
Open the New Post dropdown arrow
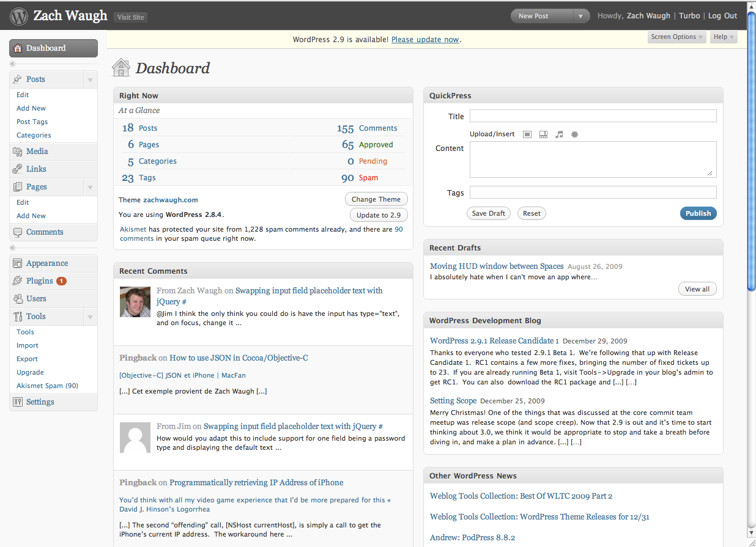click(581, 17)
